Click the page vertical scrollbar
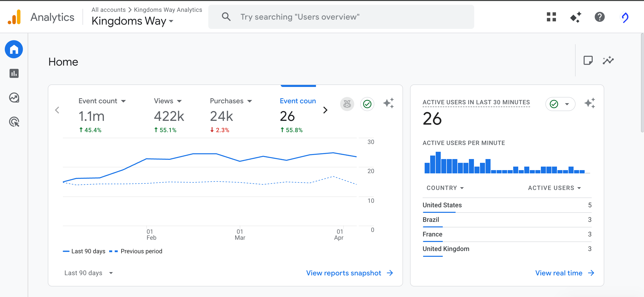This screenshot has height=297, width=644. (x=642, y=83)
